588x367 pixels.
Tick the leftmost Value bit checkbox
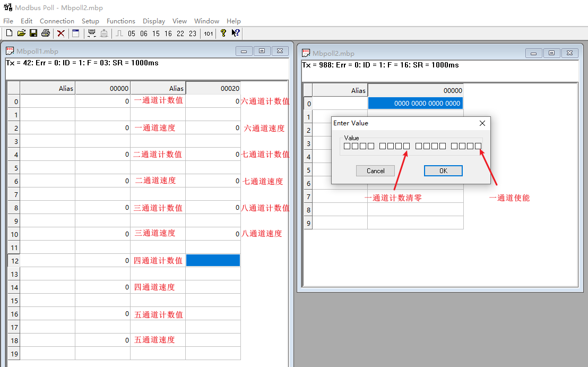pos(347,146)
